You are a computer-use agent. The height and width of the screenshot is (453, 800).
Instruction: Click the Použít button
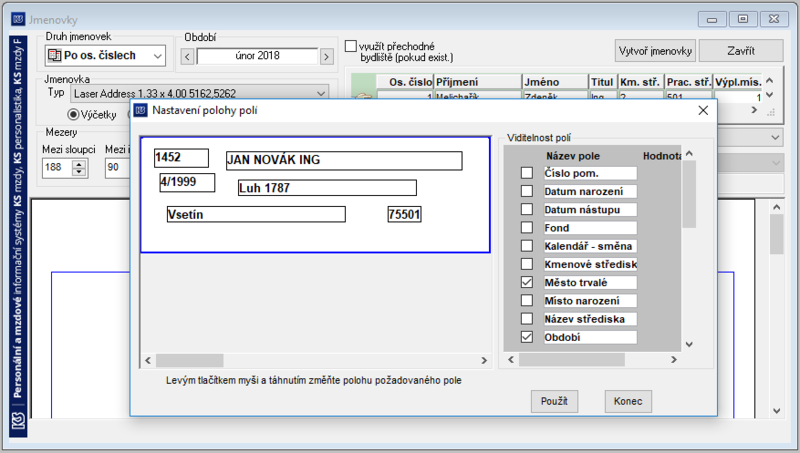[x=554, y=401]
